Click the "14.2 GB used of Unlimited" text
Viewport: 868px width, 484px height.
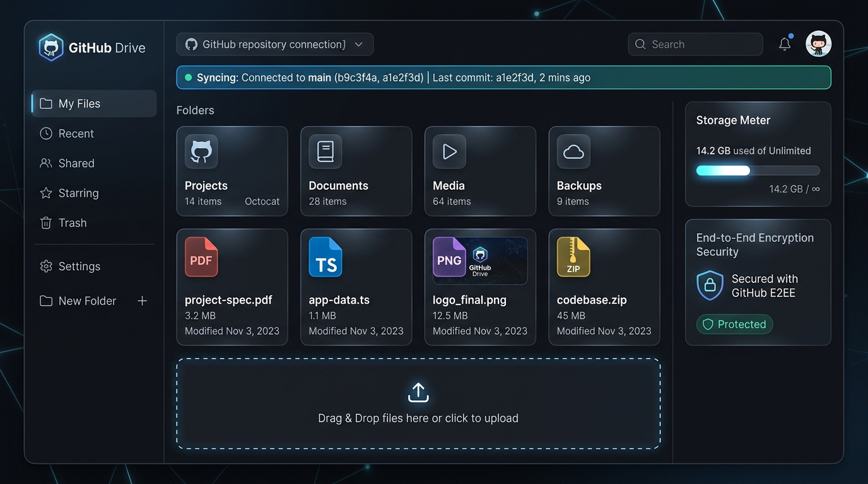coord(754,151)
